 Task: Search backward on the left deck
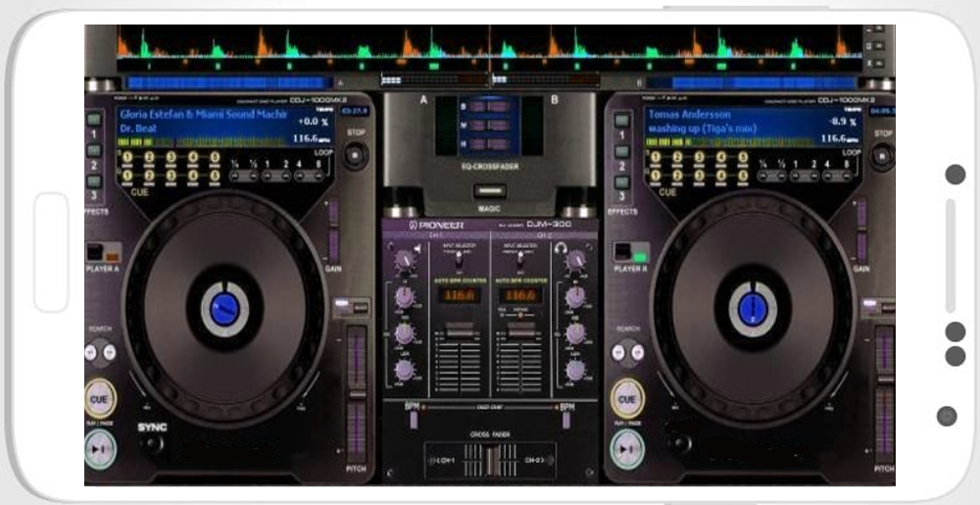tap(91, 352)
